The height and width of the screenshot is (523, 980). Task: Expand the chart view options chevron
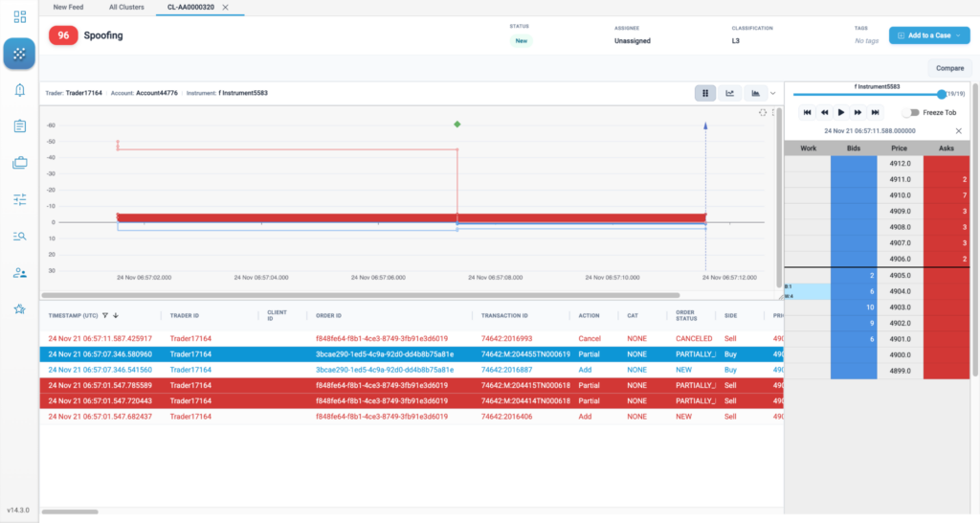tap(773, 93)
